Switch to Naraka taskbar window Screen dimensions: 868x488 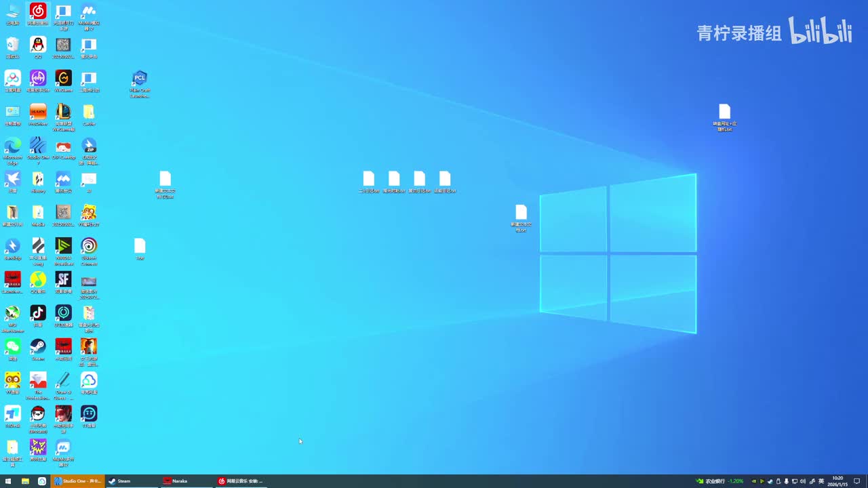pos(187,481)
